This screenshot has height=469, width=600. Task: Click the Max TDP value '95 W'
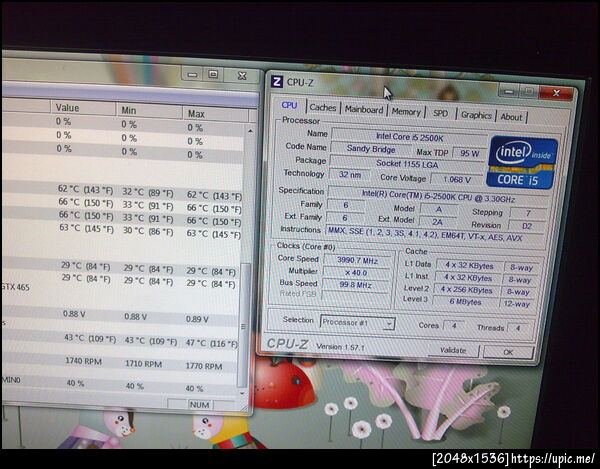coord(470,153)
